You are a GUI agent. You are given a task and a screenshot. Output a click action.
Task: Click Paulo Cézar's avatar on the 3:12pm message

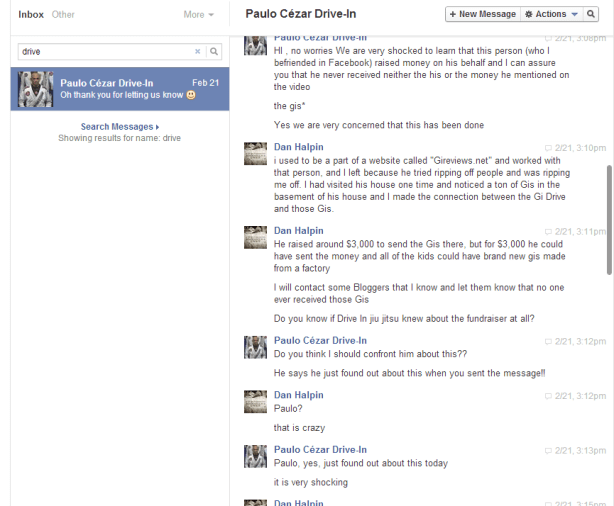coord(256,348)
